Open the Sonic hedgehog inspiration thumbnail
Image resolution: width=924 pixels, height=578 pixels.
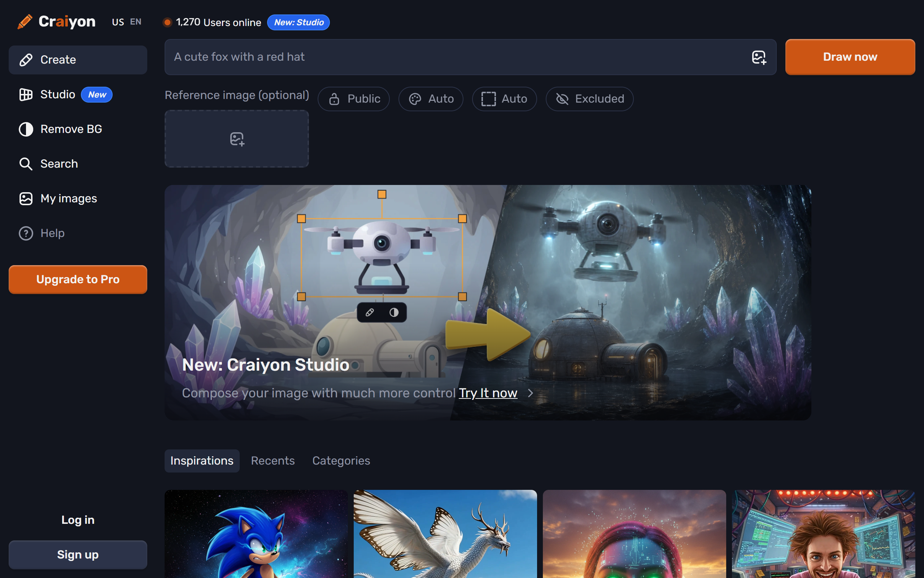pyautogui.click(x=256, y=534)
